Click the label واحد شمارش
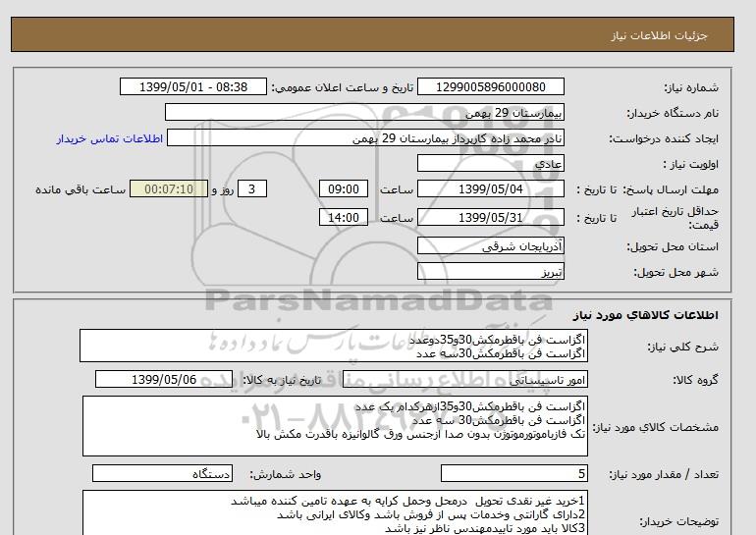Screen dimensions: 756x535 pyautogui.click(x=286, y=475)
